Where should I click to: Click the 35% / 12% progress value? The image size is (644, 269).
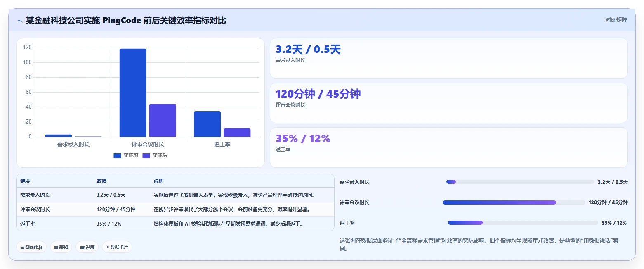614,223
